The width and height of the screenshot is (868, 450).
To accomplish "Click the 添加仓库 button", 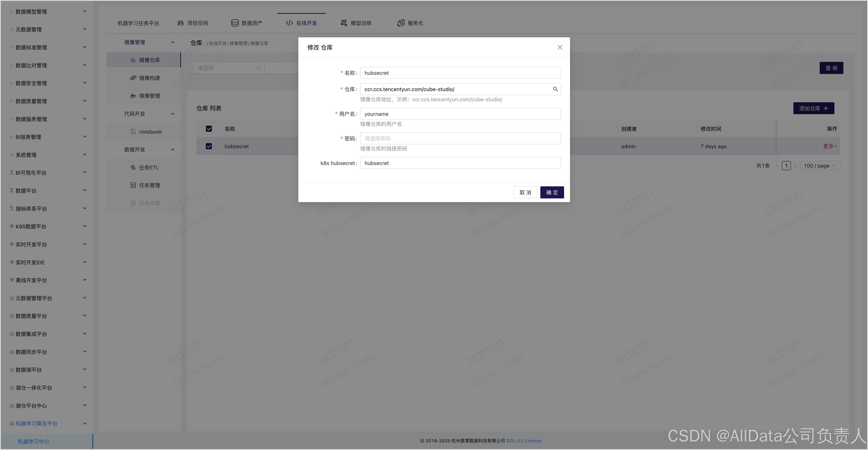I will pyautogui.click(x=813, y=108).
